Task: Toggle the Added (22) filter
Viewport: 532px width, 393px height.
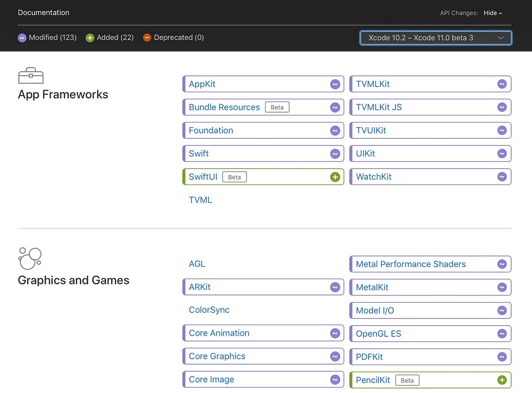Action: [110, 38]
